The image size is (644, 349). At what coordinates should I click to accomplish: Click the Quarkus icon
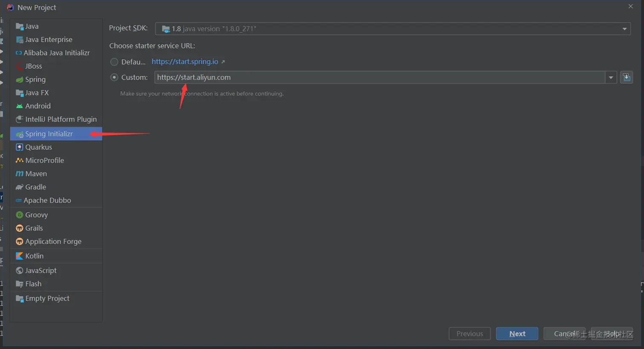coord(19,147)
